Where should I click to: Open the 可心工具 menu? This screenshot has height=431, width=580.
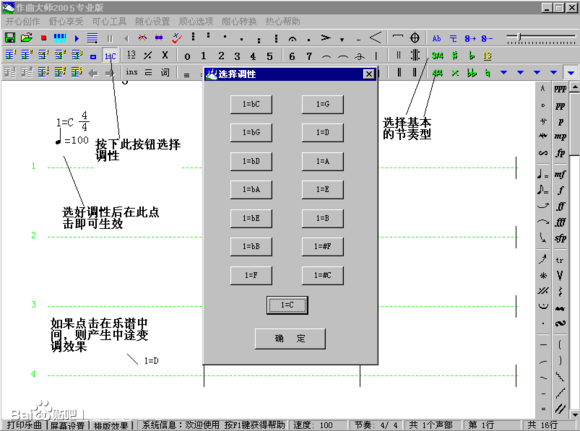point(109,21)
